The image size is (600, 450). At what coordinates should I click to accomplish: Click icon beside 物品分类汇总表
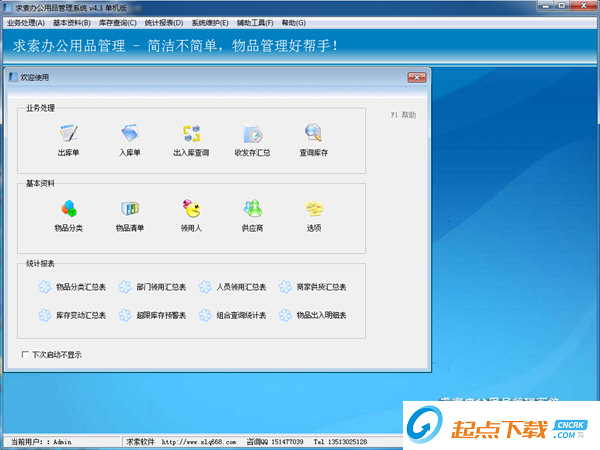[45, 287]
